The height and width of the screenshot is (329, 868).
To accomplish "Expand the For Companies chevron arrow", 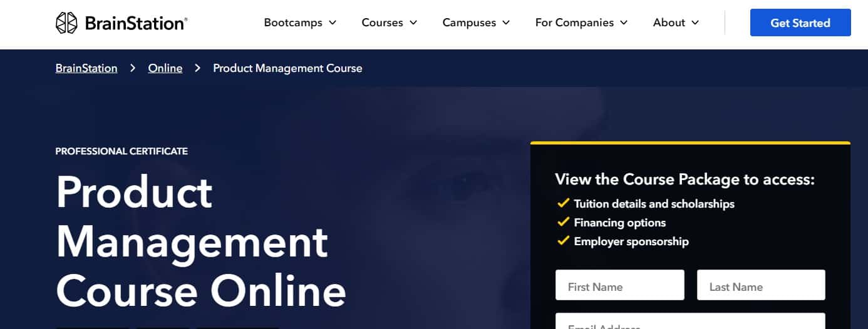I will tap(624, 23).
